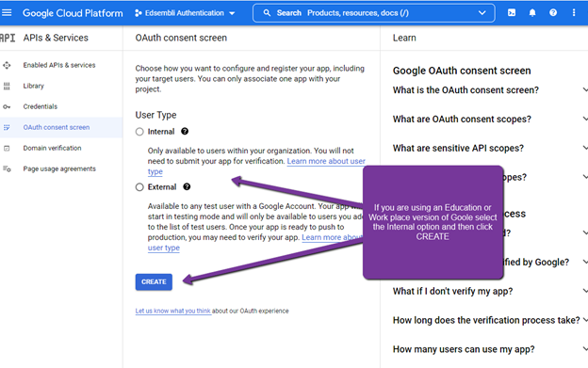Open the hamburger navigation menu
588x368 pixels.
[7, 13]
